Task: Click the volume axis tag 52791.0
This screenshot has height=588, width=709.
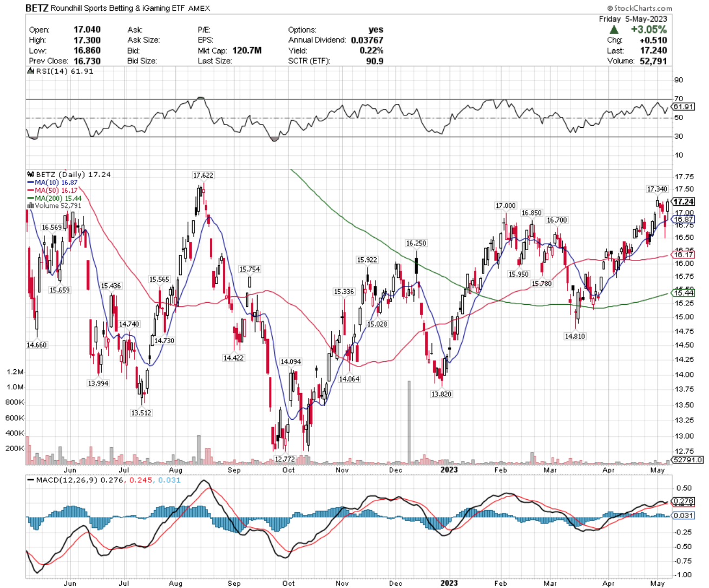Action: pos(687,460)
